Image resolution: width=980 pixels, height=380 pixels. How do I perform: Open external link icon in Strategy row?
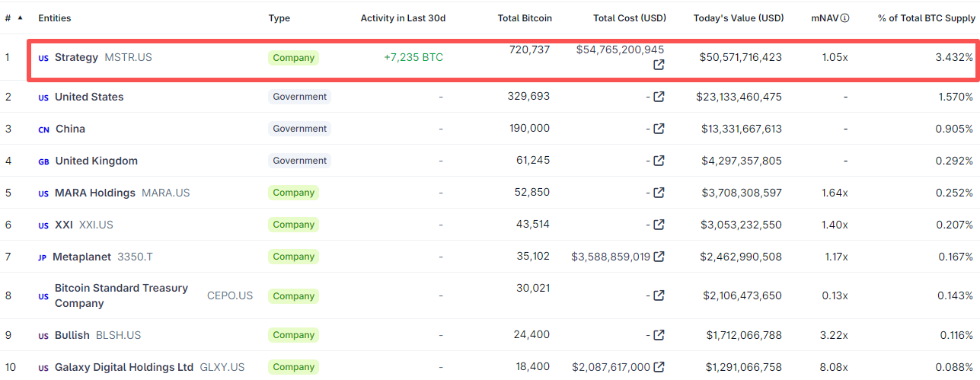(659, 65)
